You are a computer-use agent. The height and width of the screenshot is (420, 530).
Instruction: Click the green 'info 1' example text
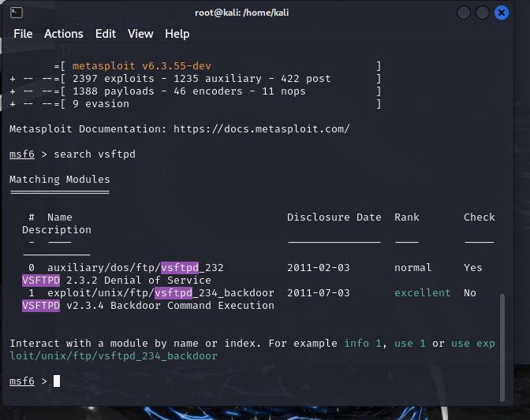[x=369, y=344]
